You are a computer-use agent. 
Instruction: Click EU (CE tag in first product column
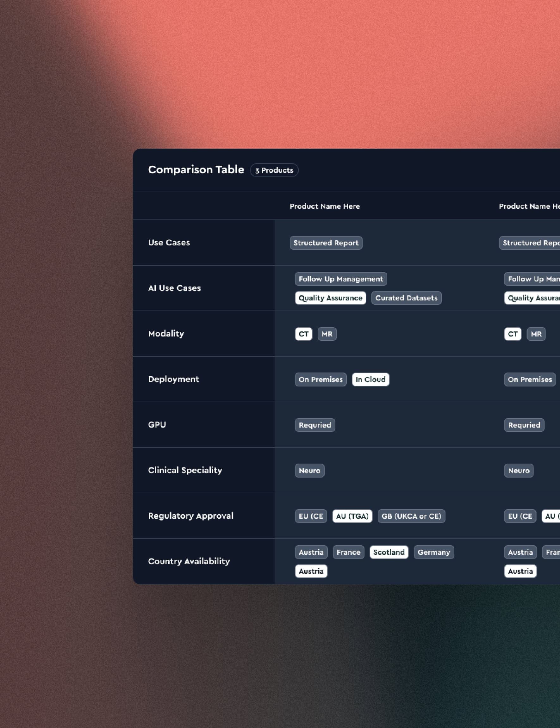[311, 516]
